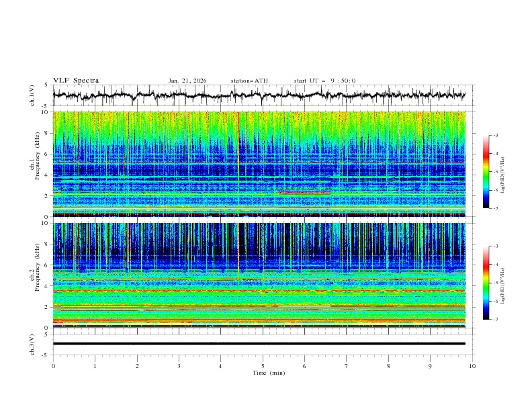Click the ch.2 "Frequency (kHz)" axis label

(x=38, y=267)
